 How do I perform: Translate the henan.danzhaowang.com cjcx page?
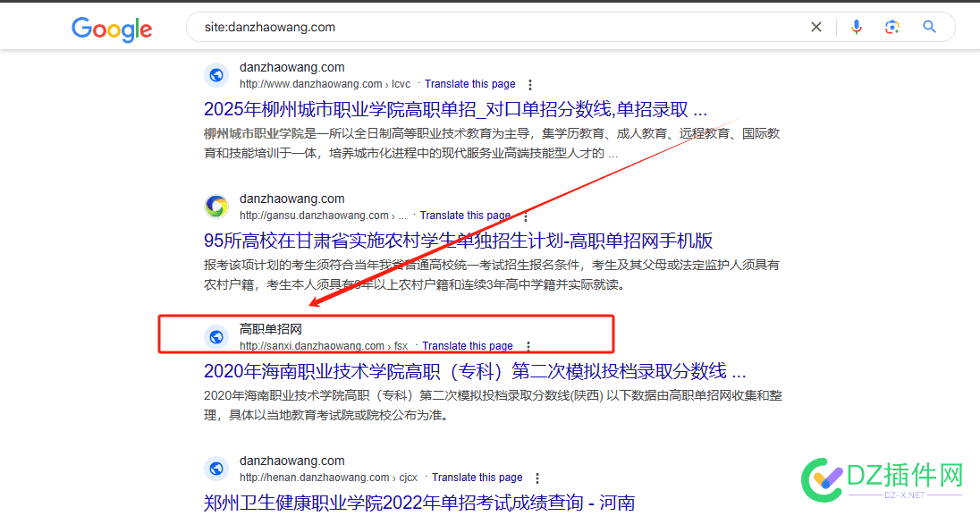[477, 478]
